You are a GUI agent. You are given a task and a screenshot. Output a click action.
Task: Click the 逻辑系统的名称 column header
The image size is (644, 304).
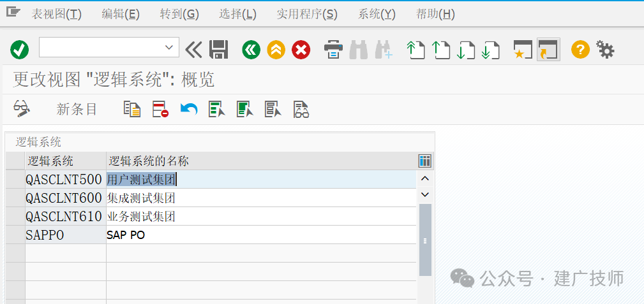tap(261, 161)
